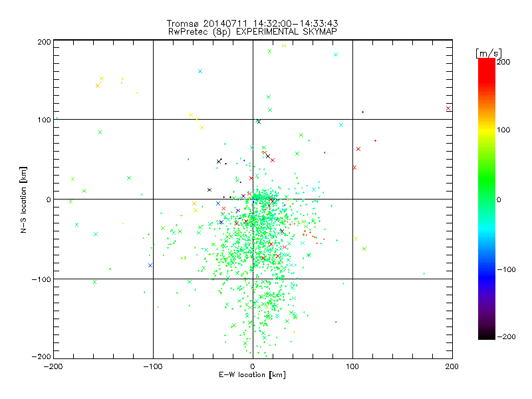Select the '100' tick label on the E-W axis
Screen dimensions: 532x399
[x=352, y=366]
